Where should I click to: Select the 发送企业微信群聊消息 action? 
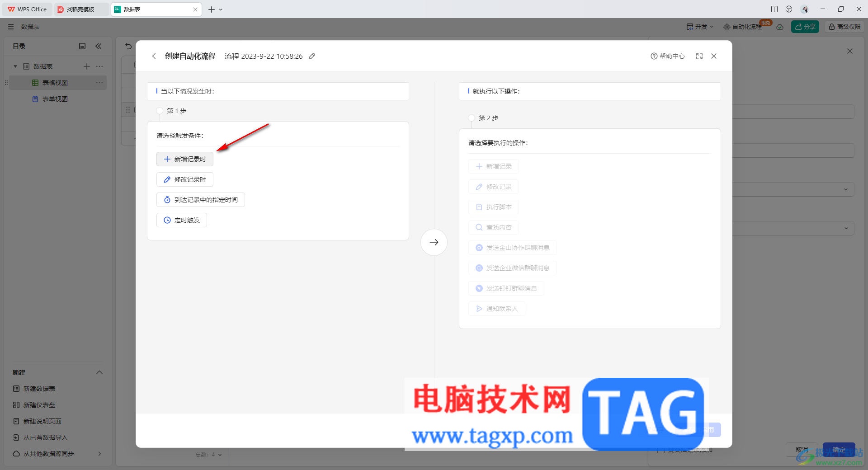513,268
